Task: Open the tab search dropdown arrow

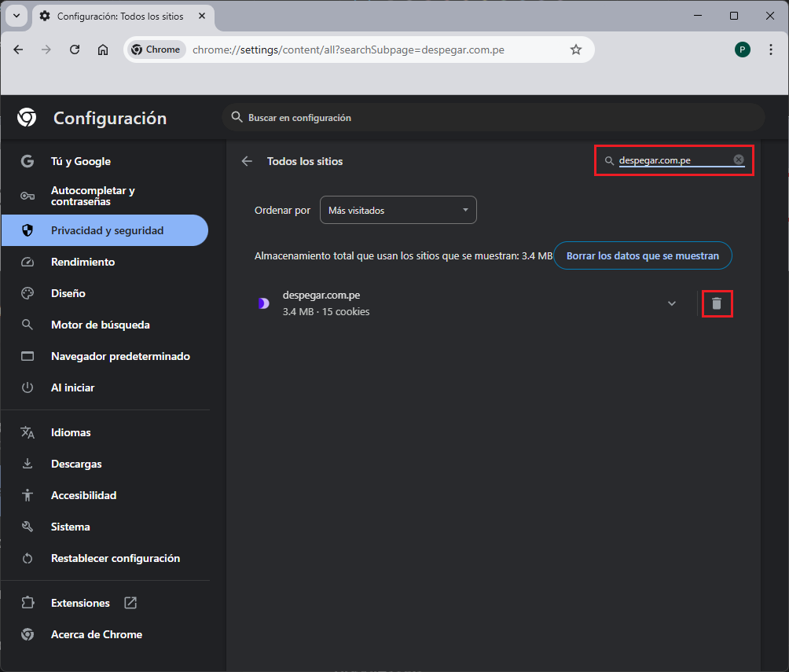Action: pyautogui.click(x=17, y=16)
